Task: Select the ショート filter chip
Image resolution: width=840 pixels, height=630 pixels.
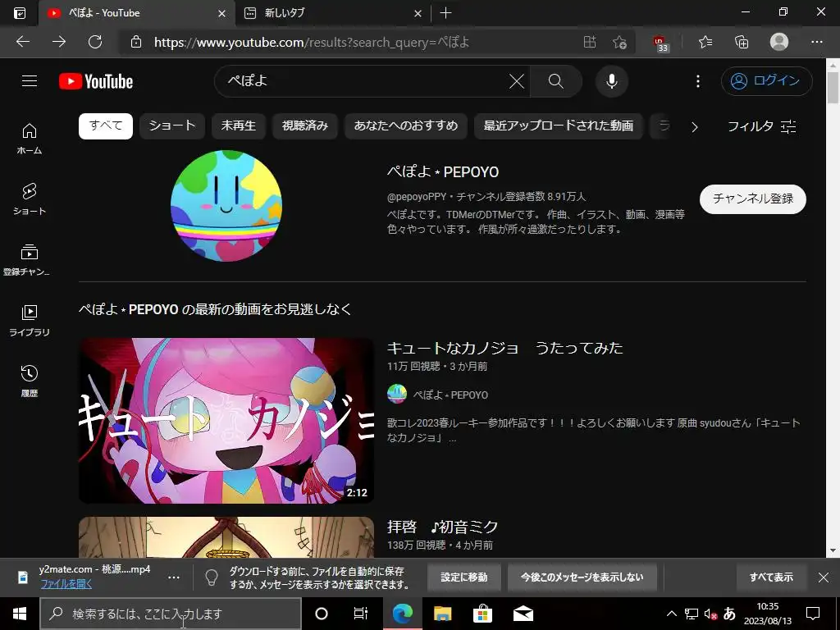Action: click(172, 126)
